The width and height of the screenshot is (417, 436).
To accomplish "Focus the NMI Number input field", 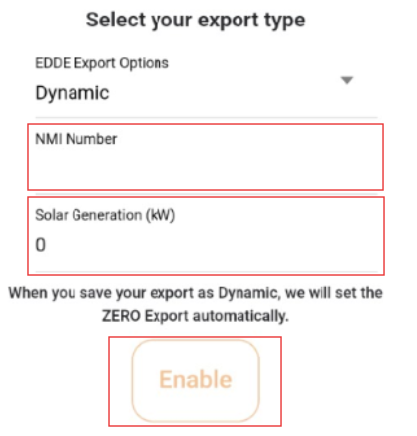I will coord(206,157).
